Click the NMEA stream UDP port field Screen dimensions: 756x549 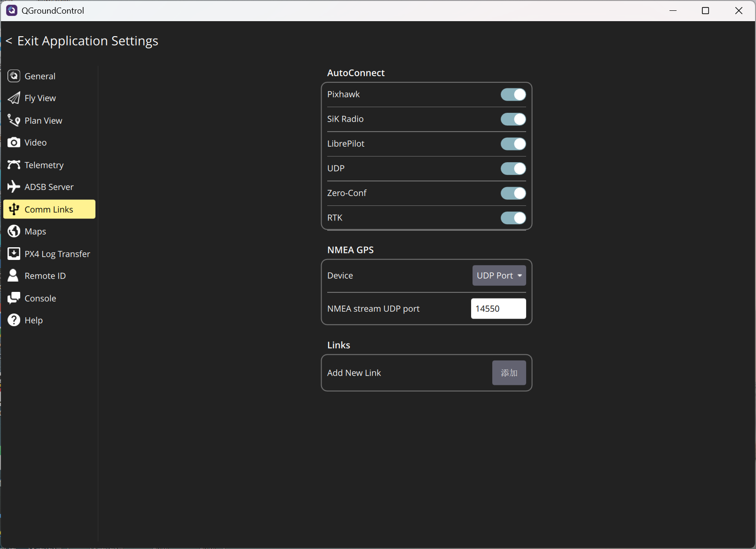[498, 309]
